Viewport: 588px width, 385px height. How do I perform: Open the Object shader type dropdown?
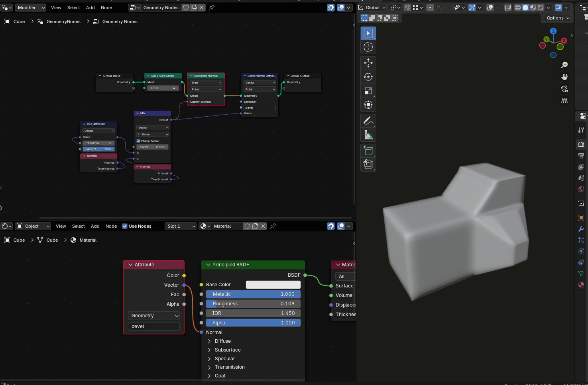point(33,226)
